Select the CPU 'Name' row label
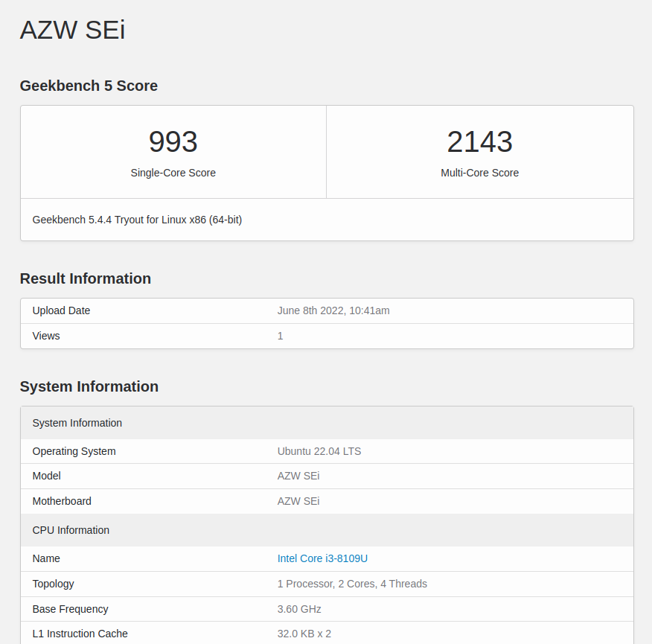The image size is (652, 644). click(46, 558)
